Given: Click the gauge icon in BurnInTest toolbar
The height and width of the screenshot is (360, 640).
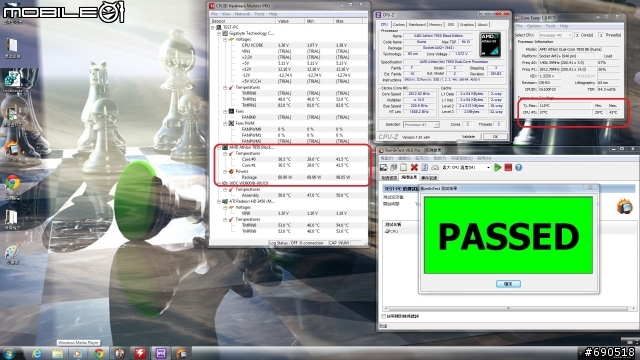Looking at the screenshot, I should pos(435,167).
